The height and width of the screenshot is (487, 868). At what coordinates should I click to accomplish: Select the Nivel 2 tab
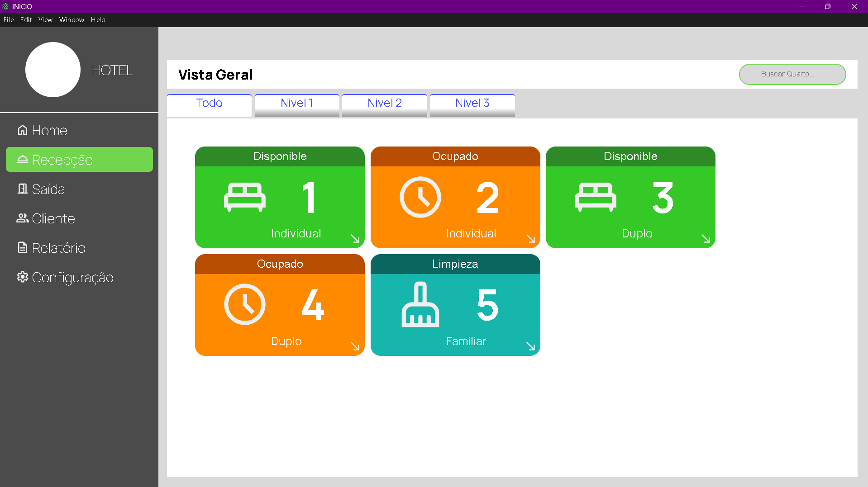coord(384,104)
